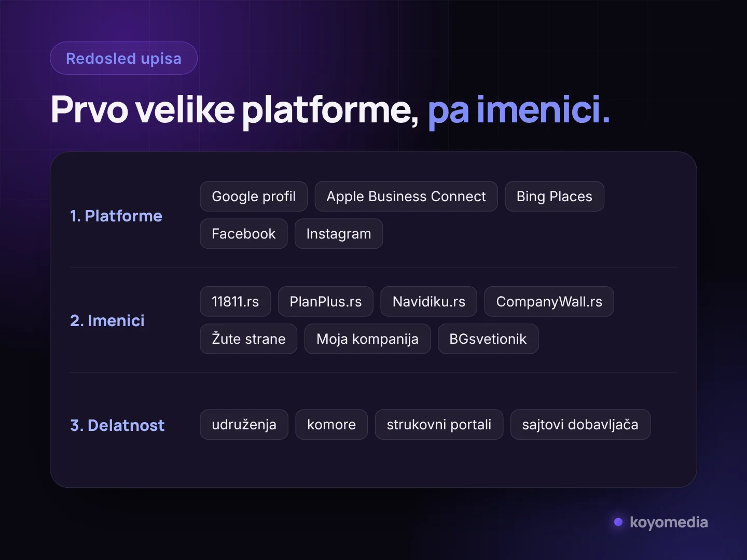Select the Google profil chip

254,197
